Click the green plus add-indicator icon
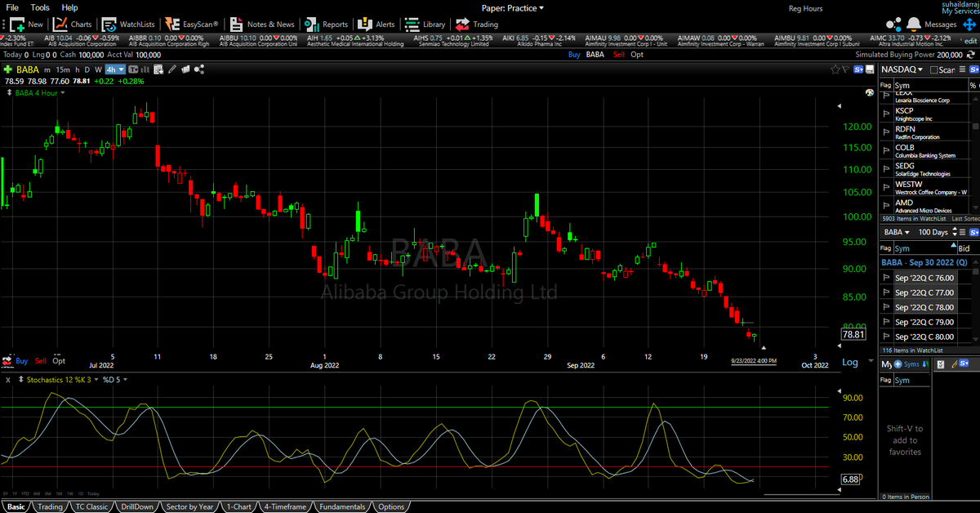The image size is (980, 513). pos(8,69)
